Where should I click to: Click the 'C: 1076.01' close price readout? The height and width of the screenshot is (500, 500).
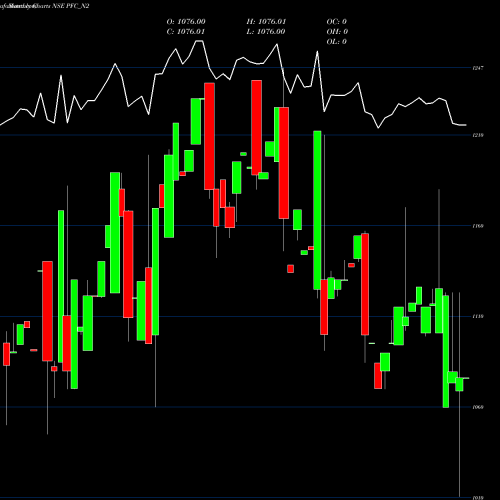coord(186,32)
